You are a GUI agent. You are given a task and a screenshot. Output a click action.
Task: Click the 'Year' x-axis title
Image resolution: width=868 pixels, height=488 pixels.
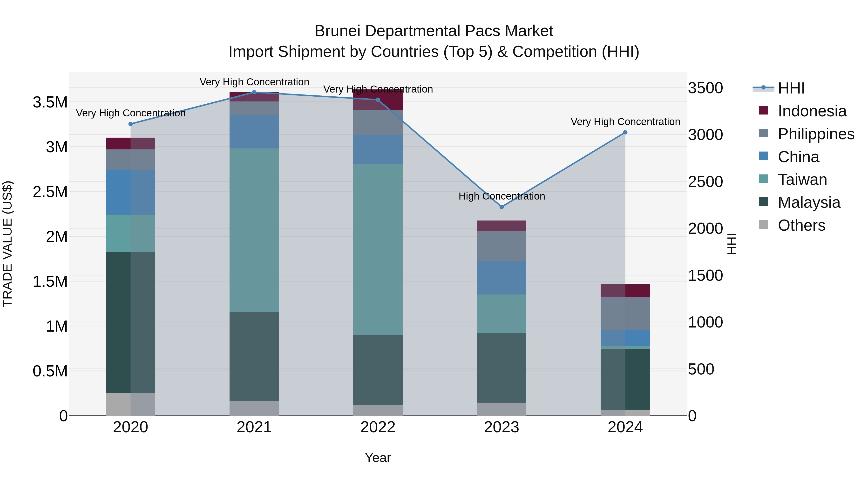[x=378, y=458]
